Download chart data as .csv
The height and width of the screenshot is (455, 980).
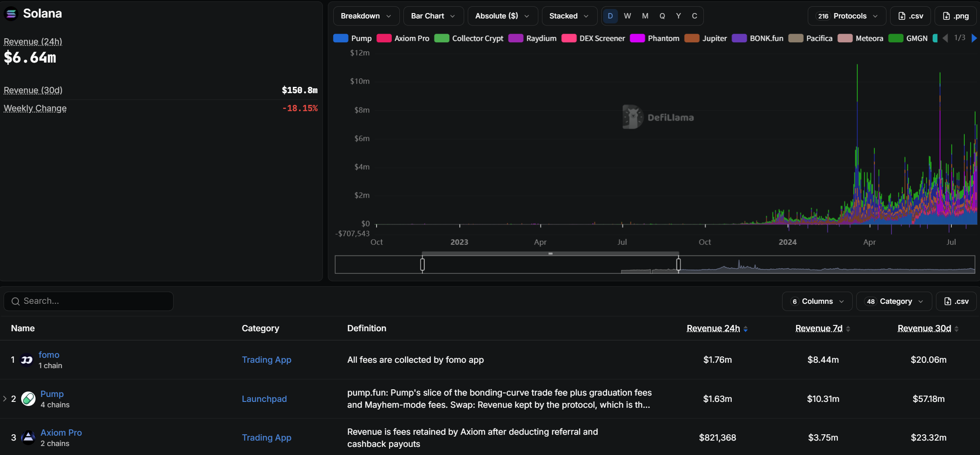point(911,16)
